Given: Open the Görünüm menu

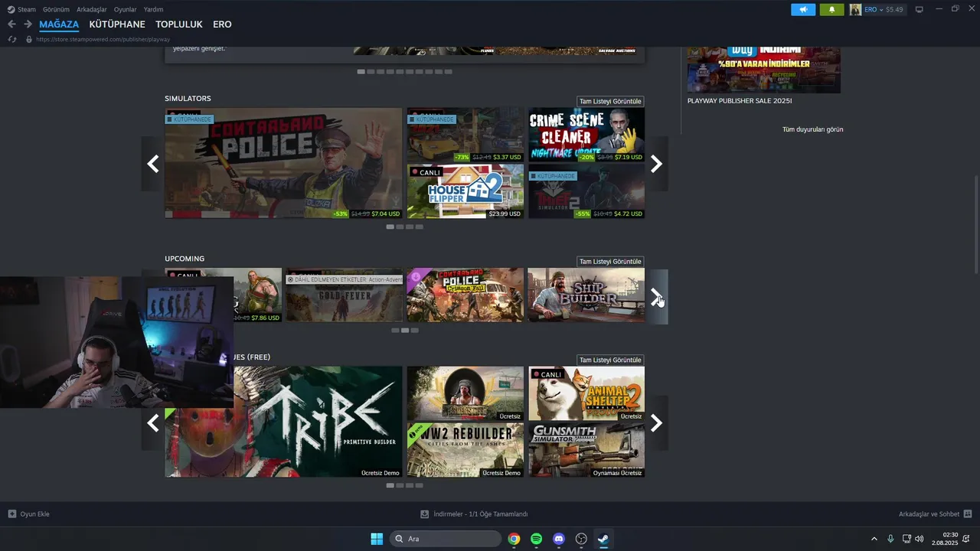Looking at the screenshot, I should coord(56,9).
